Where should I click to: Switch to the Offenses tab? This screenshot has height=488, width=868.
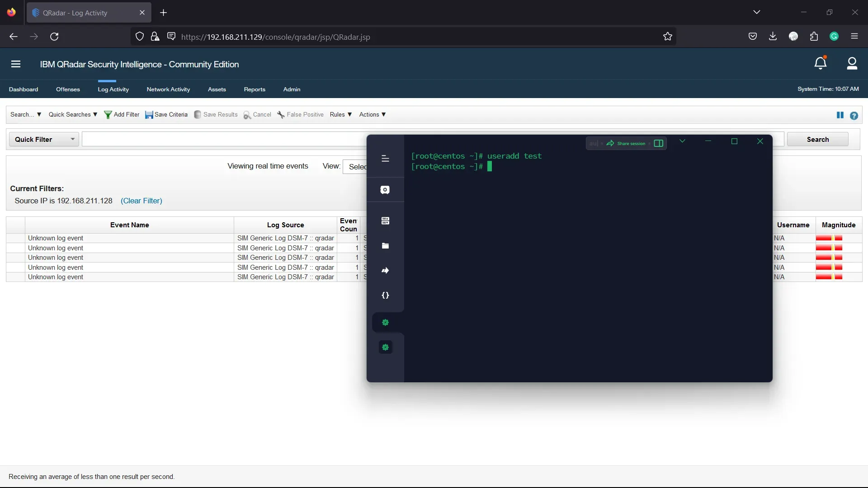pyautogui.click(x=68, y=89)
